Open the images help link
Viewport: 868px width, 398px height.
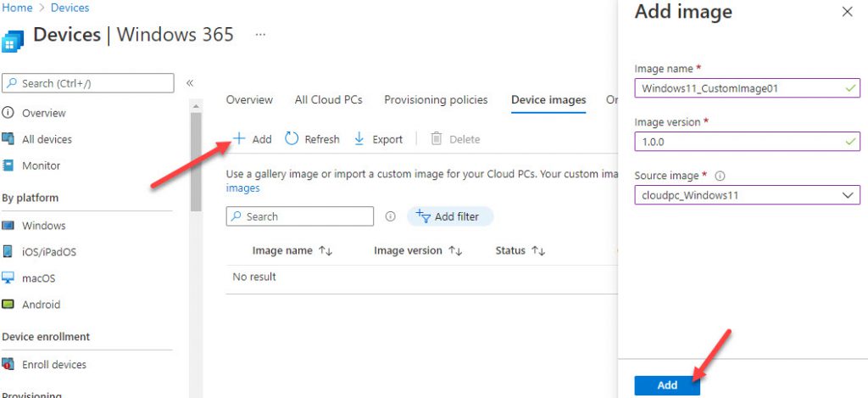click(x=242, y=188)
